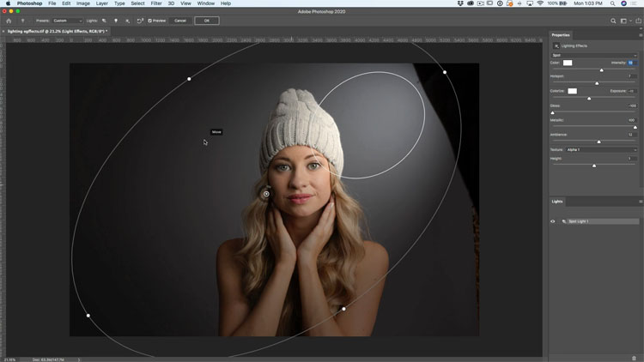Click the Exposure slider handle
The image size is (644, 362).
tap(589, 99)
